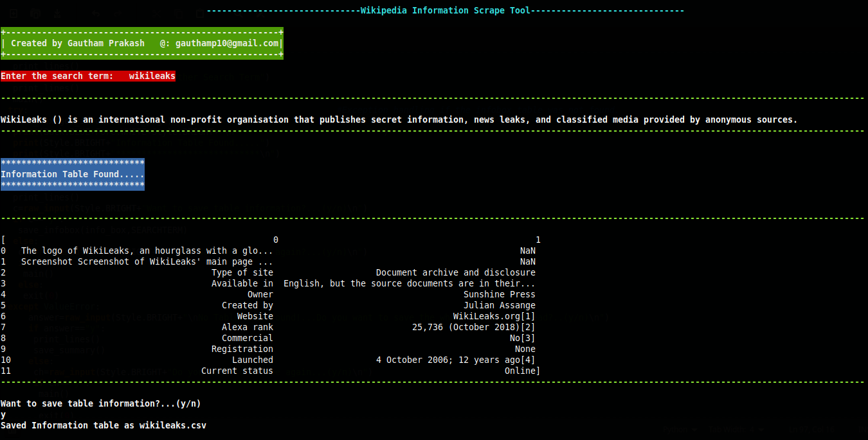Click the 'Owner' label
The image size is (868, 440).
260,294
